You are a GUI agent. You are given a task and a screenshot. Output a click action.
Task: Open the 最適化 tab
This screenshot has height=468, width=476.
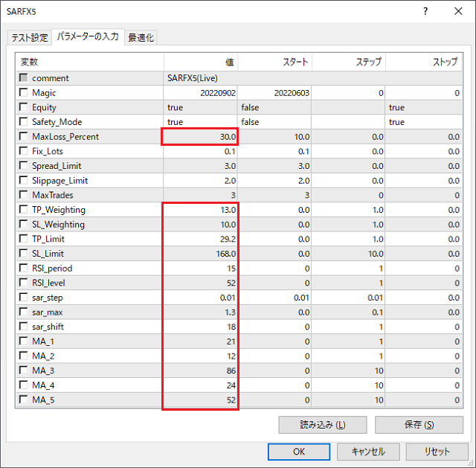point(141,38)
